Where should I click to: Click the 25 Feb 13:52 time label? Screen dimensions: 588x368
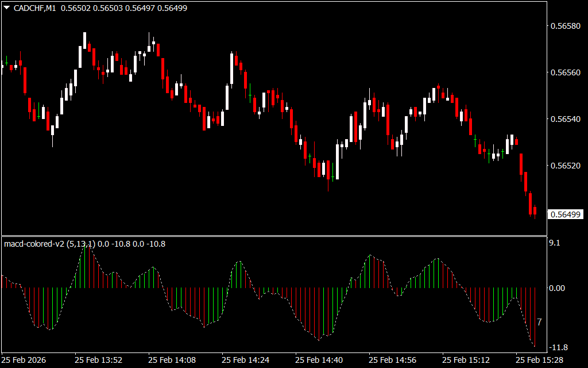(x=98, y=360)
